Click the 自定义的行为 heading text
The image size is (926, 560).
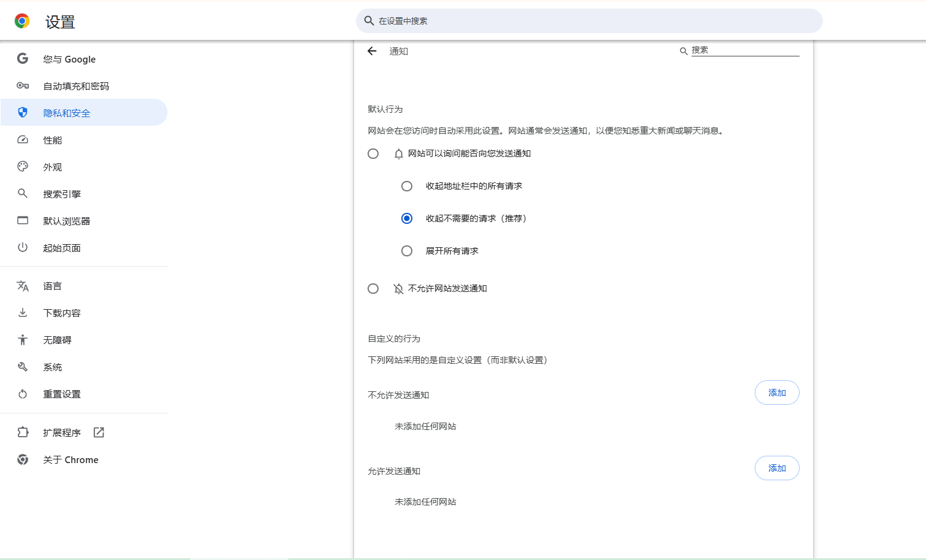tap(394, 339)
